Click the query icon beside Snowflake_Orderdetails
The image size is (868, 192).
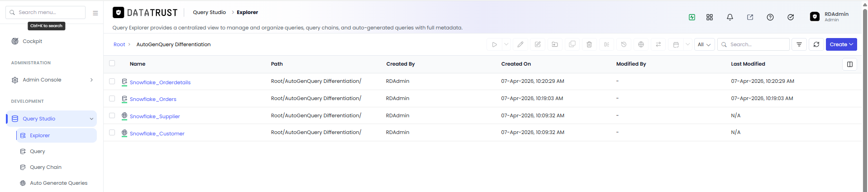pyautogui.click(x=124, y=82)
